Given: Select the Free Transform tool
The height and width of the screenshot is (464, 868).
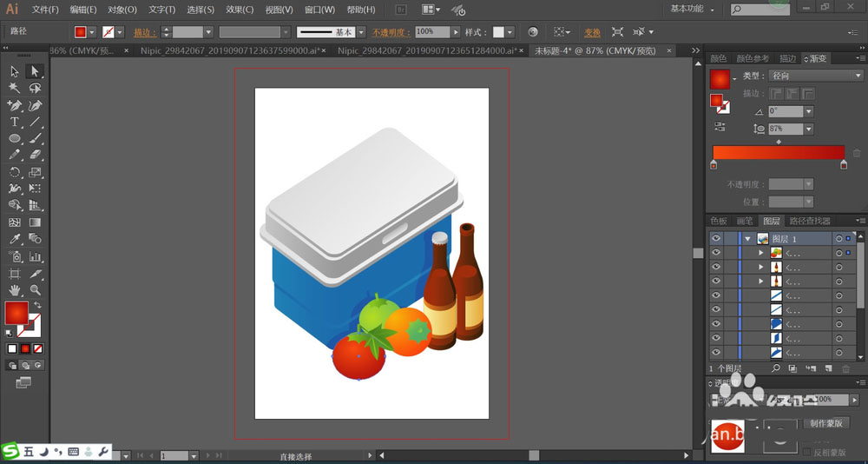Looking at the screenshot, I should (35, 189).
